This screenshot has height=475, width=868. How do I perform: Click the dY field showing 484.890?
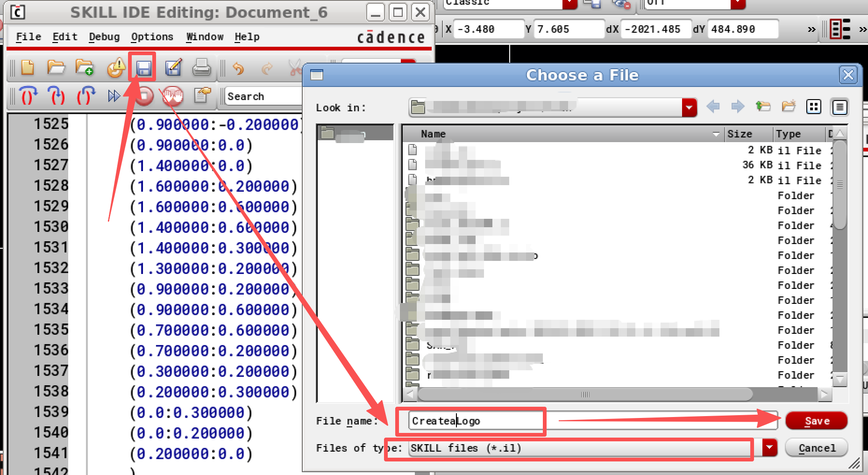click(743, 29)
